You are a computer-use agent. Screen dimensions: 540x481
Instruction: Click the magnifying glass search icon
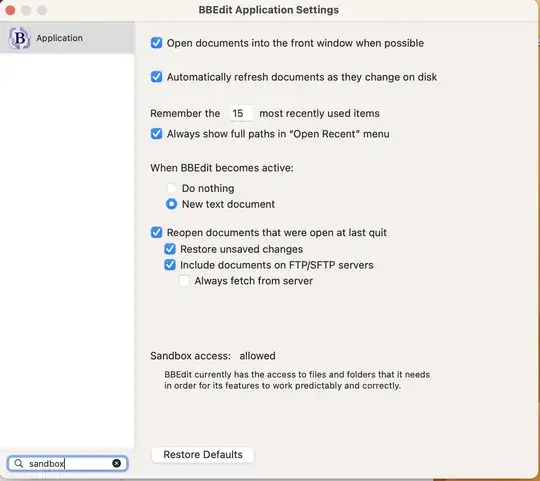(19, 463)
